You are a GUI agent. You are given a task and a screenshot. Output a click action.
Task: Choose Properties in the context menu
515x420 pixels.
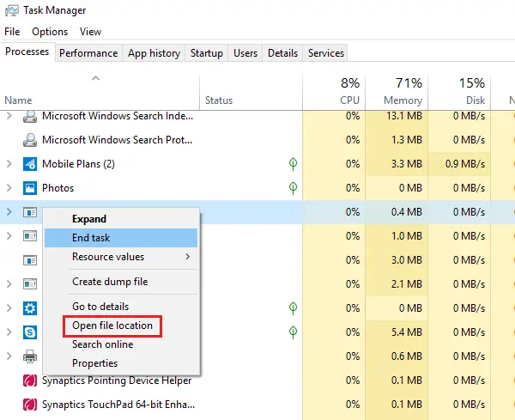coord(121,363)
